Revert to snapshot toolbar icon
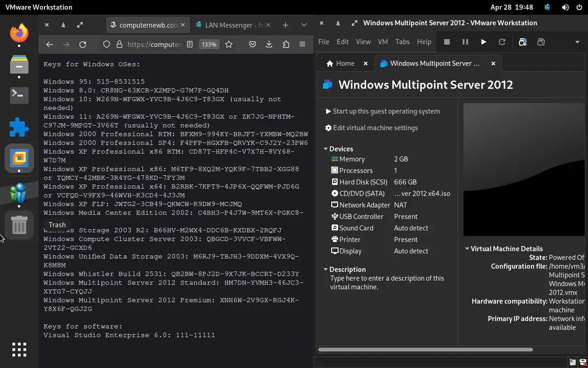Viewport: 588px width, 368px height. click(541, 42)
